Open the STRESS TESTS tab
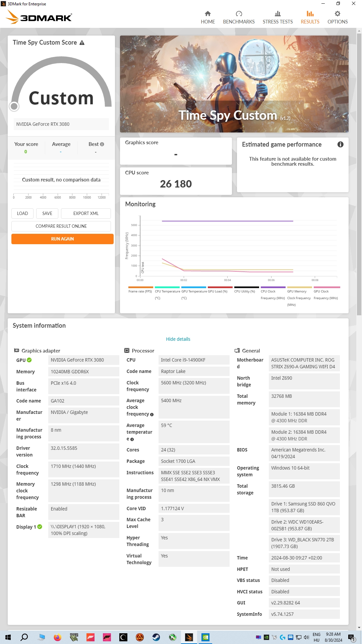 (x=278, y=17)
